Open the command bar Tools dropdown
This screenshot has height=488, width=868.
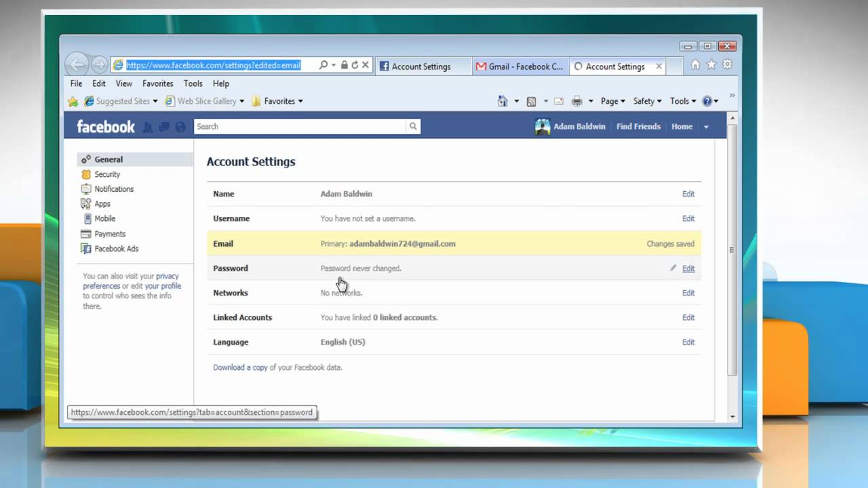click(x=684, y=101)
